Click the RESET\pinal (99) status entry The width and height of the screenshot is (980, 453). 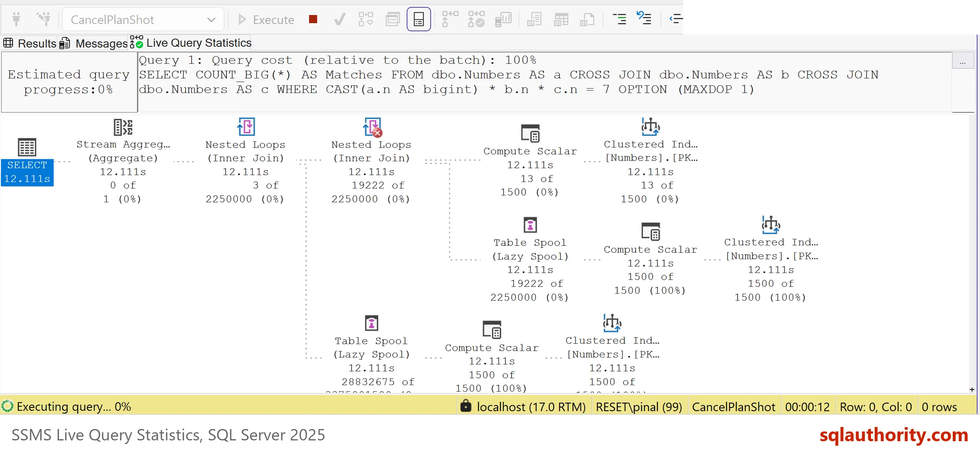tap(639, 407)
